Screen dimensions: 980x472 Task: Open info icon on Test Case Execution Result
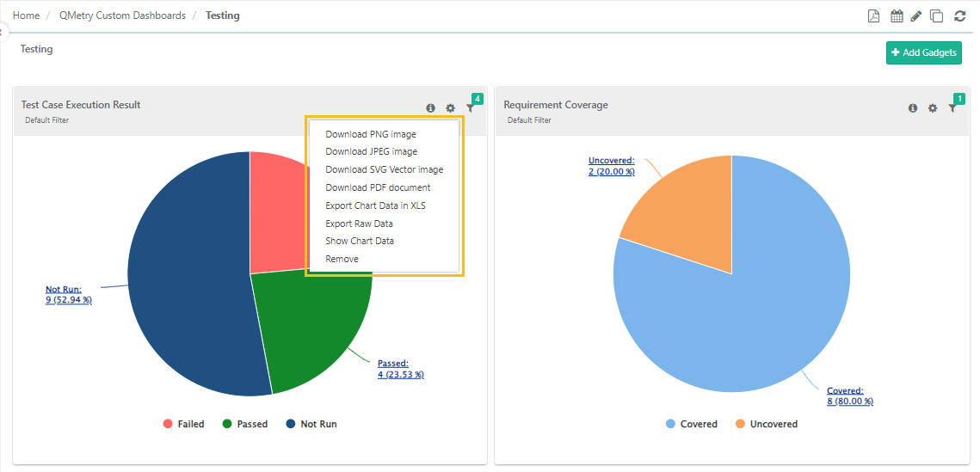430,108
